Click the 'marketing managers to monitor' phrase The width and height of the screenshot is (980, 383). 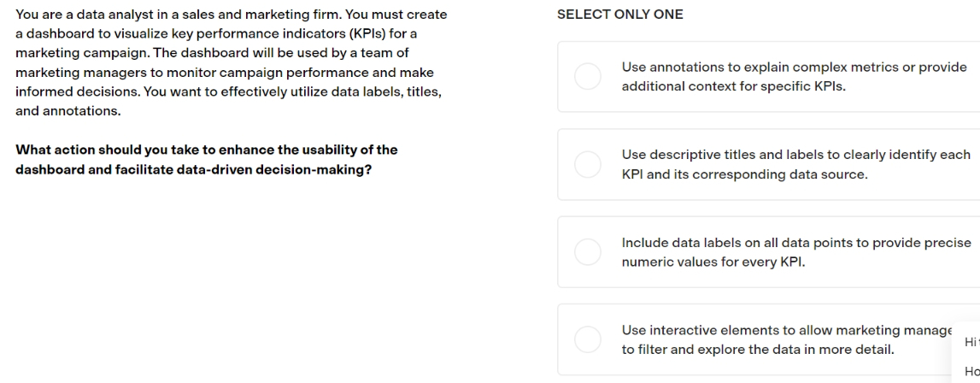[x=103, y=73]
